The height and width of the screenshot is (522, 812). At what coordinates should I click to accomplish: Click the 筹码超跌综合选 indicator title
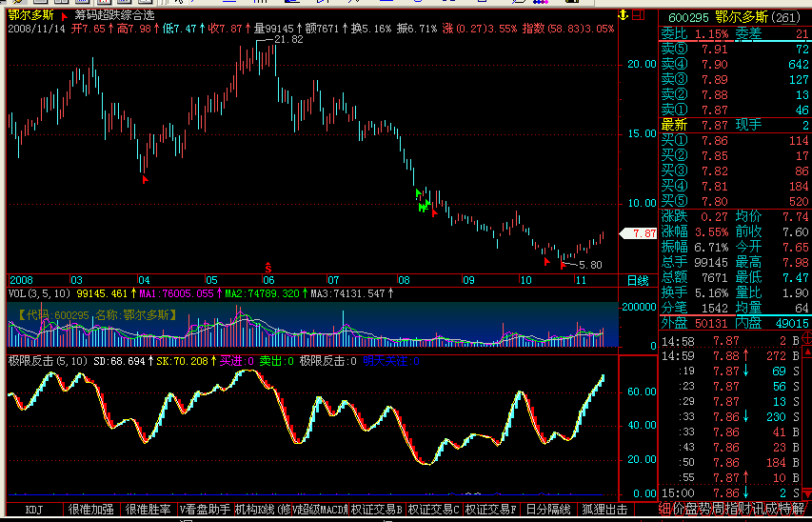coord(114,15)
